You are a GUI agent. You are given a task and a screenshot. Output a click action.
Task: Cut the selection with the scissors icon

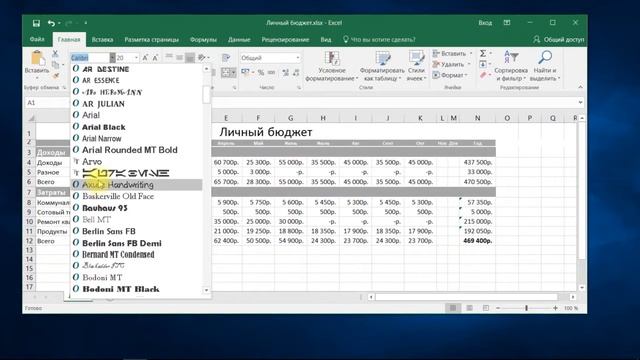55,53
